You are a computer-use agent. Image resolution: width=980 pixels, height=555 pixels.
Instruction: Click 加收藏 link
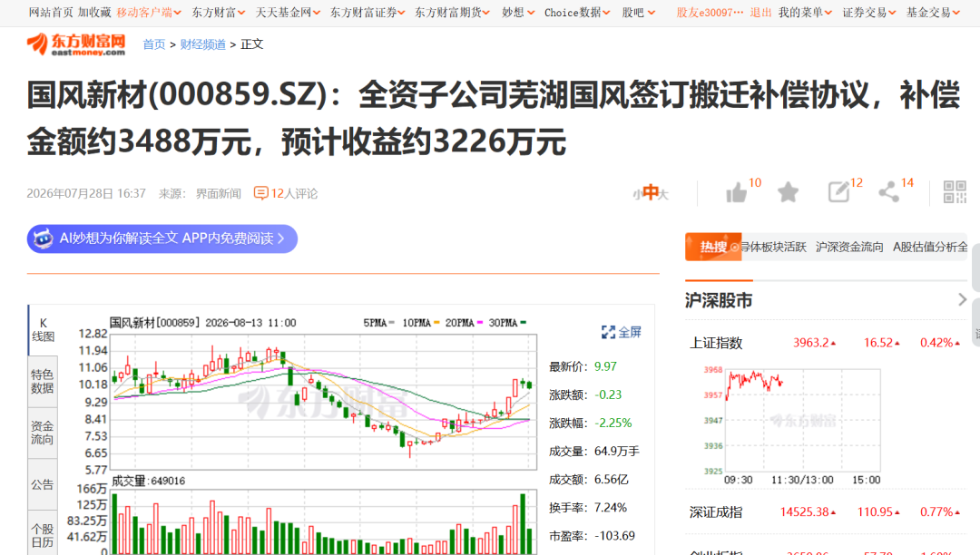[x=94, y=13]
